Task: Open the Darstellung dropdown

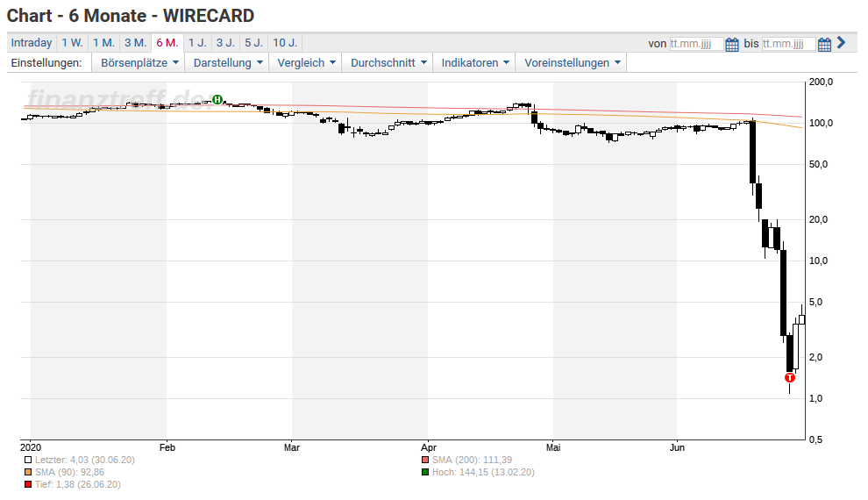Action: 227,62
